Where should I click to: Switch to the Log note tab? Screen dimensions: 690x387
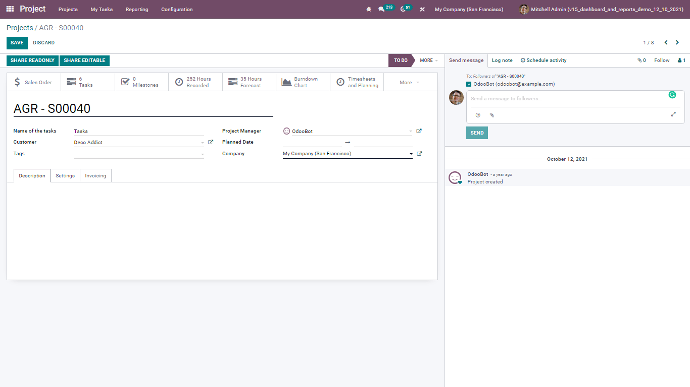pyautogui.click(x=502, y=60)
